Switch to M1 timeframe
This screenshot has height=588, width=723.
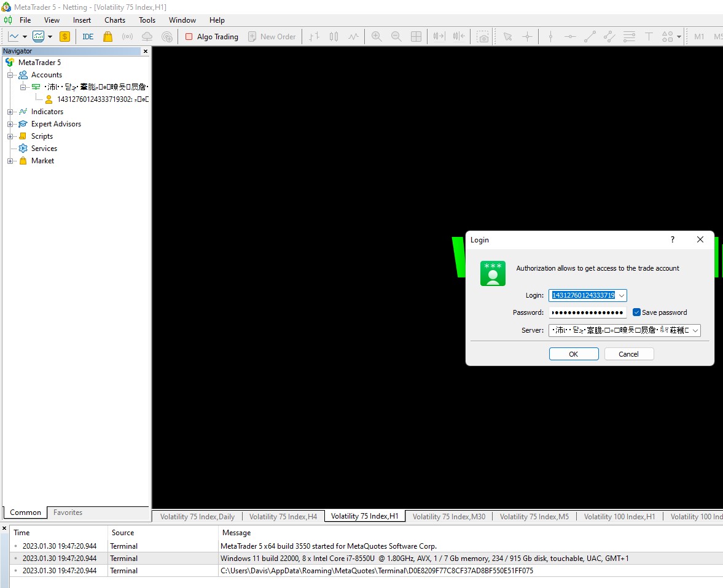pyautogui.click(x=699, y=37)
